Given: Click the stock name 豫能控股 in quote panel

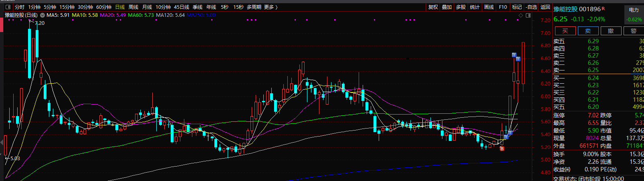Looking at the screenshot, I should [x=565, y=9].
